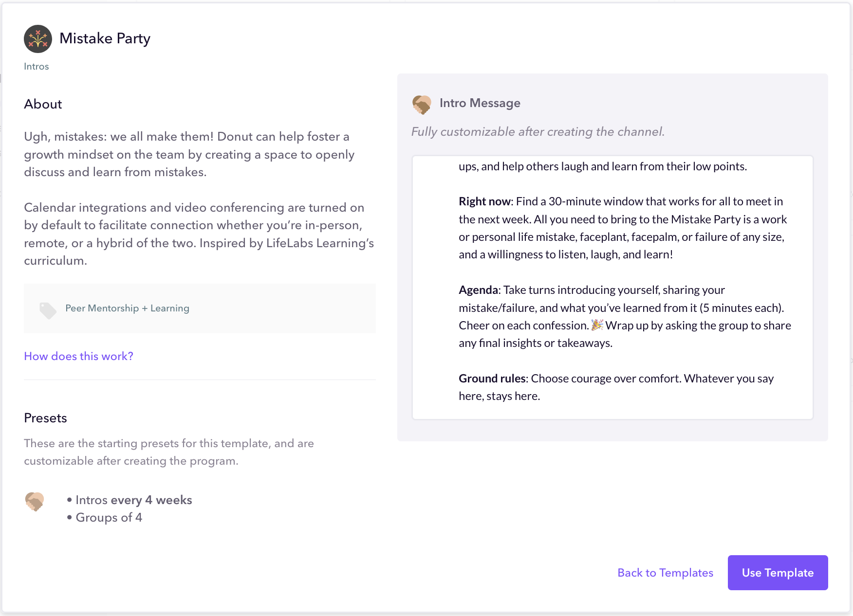Click the Presets heading

click(x=45, y=418)
